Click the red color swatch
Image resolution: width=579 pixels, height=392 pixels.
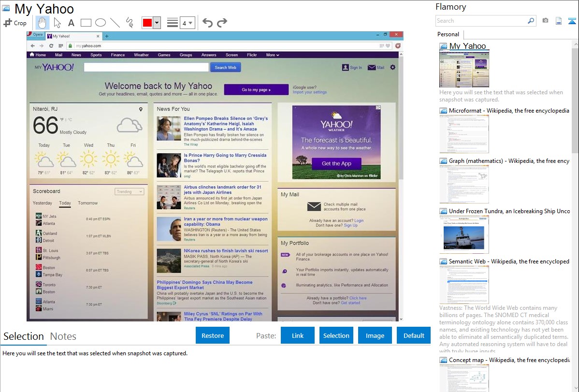tap(147, 23)
